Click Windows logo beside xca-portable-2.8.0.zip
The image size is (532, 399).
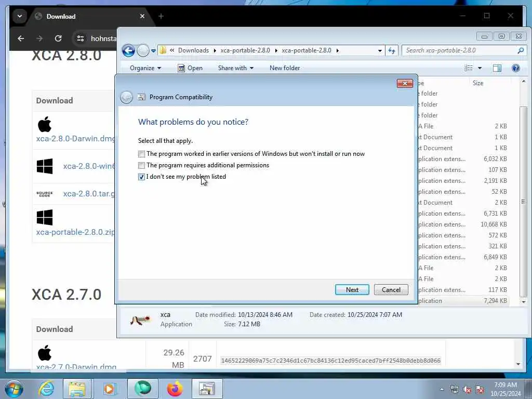[45, 218]
